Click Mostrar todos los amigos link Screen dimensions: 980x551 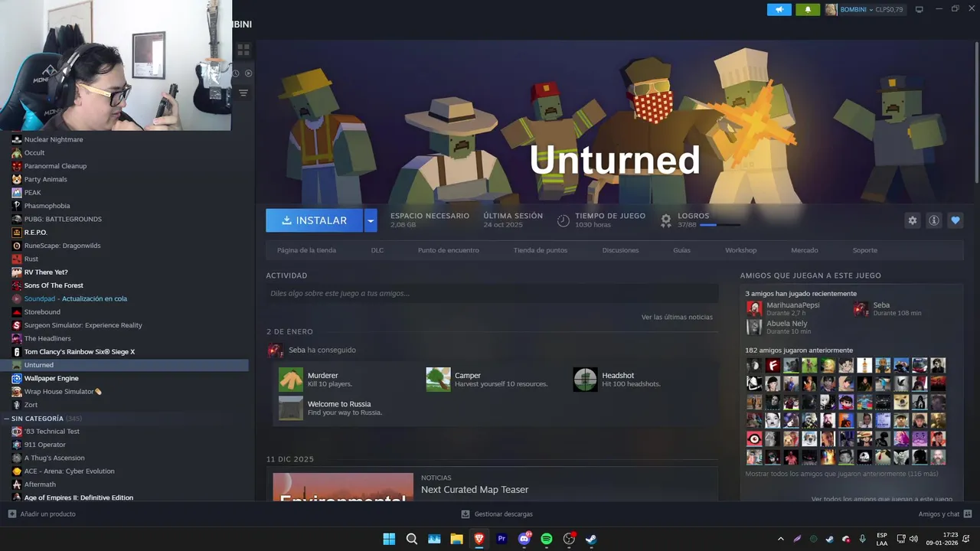point(841,474)
